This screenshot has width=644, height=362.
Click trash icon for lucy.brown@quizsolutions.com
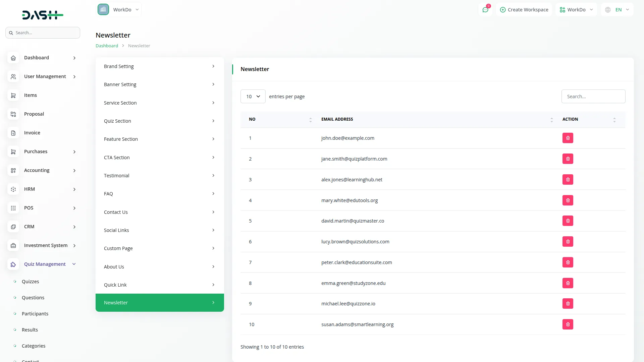568,242
